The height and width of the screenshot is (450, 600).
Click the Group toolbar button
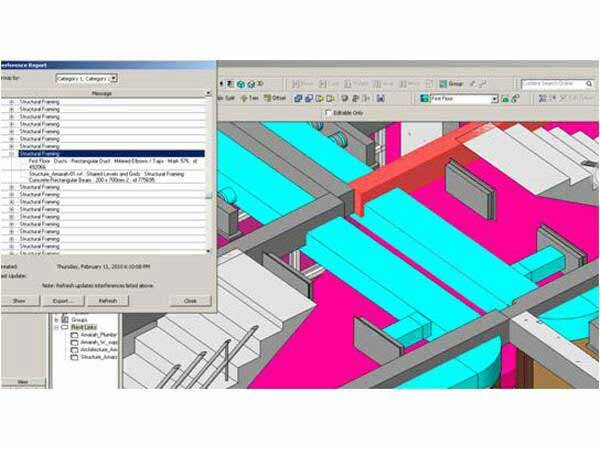coord(451,83)
